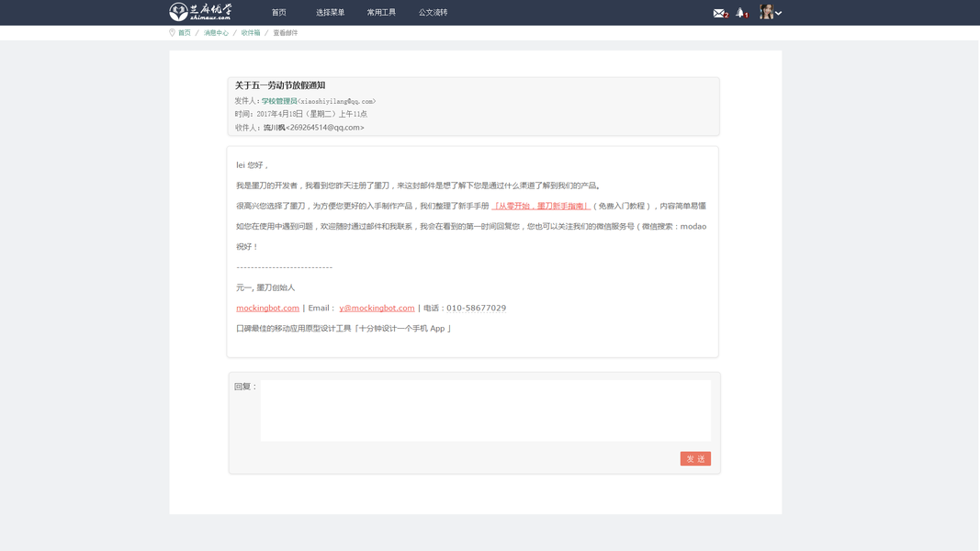The image size is (980, 551).
Task: Click the site logo in header
Action: (x=200, y=12)
